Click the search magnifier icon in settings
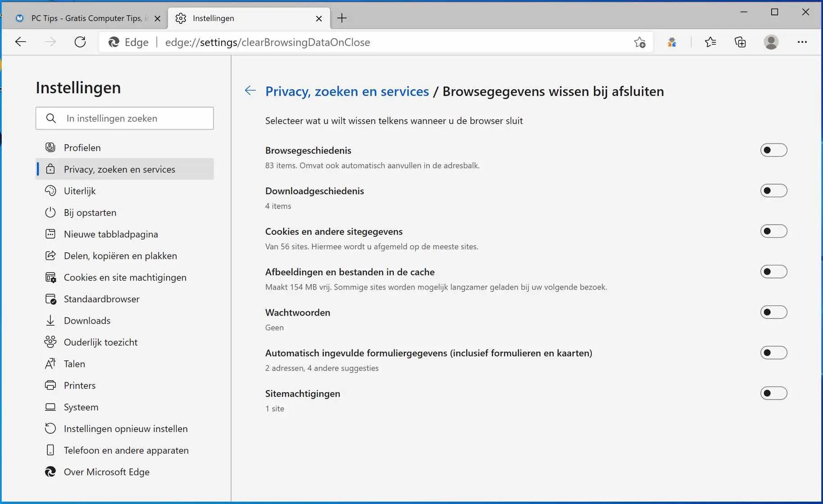 pyautogui.click(x=51, y=118)
